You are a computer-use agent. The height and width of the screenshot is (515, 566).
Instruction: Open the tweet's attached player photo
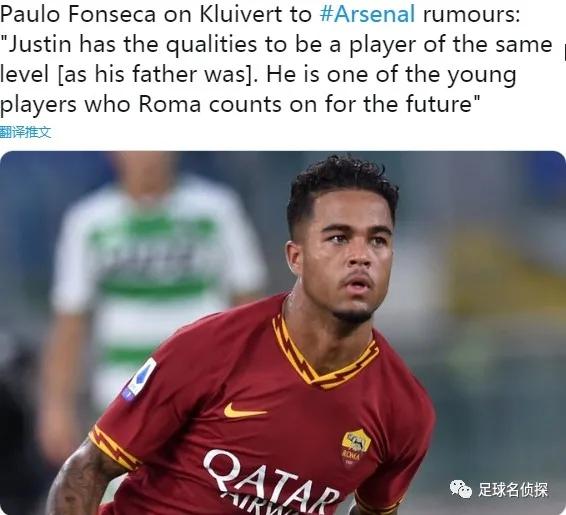[x=283, y=333]
